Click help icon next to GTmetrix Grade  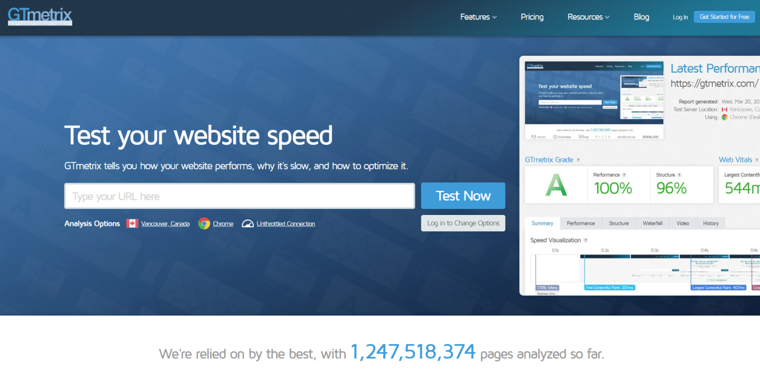click(578, 160)
